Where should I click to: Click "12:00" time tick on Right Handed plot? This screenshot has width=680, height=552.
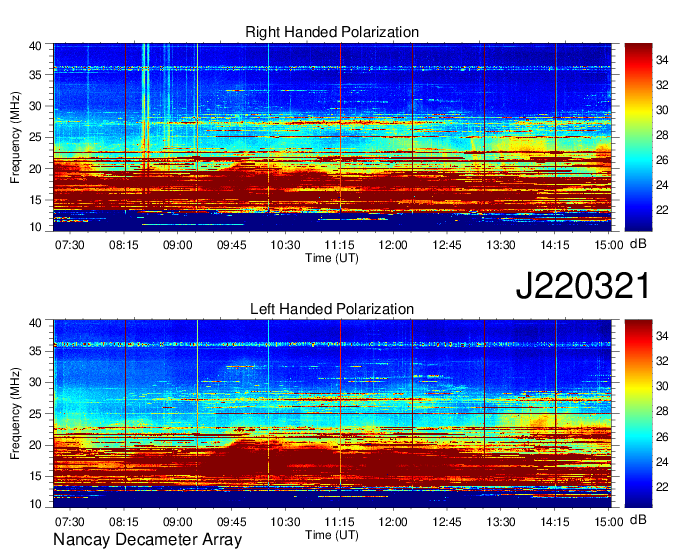(393, 245)
